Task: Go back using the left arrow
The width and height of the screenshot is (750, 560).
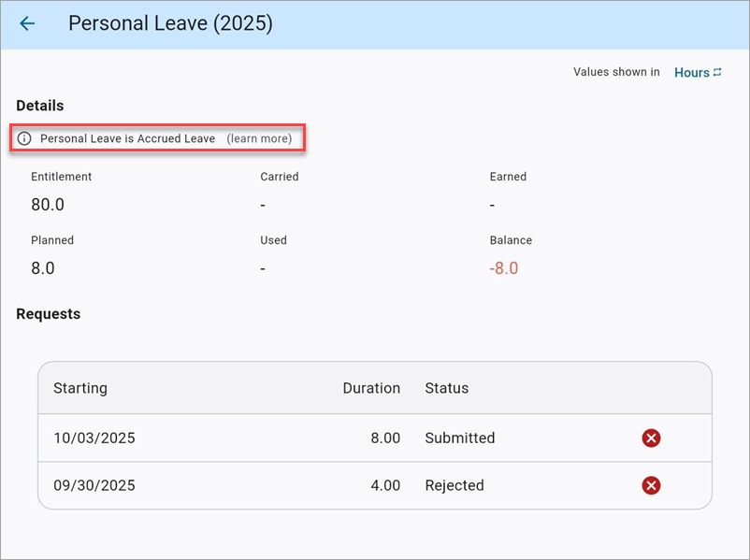Action: pyautogui.click(x=27, y=24)
